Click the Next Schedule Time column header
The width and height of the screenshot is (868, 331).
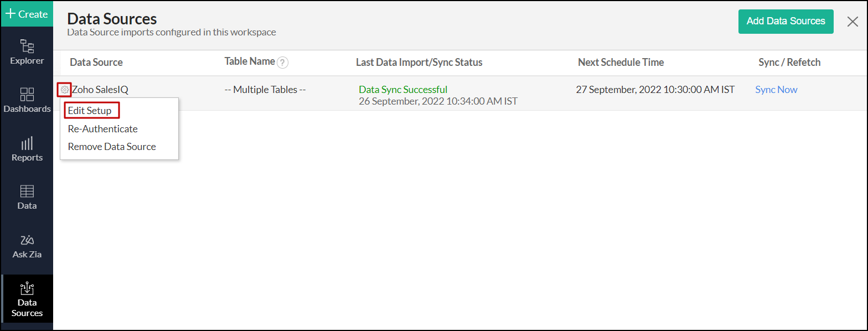621,63
